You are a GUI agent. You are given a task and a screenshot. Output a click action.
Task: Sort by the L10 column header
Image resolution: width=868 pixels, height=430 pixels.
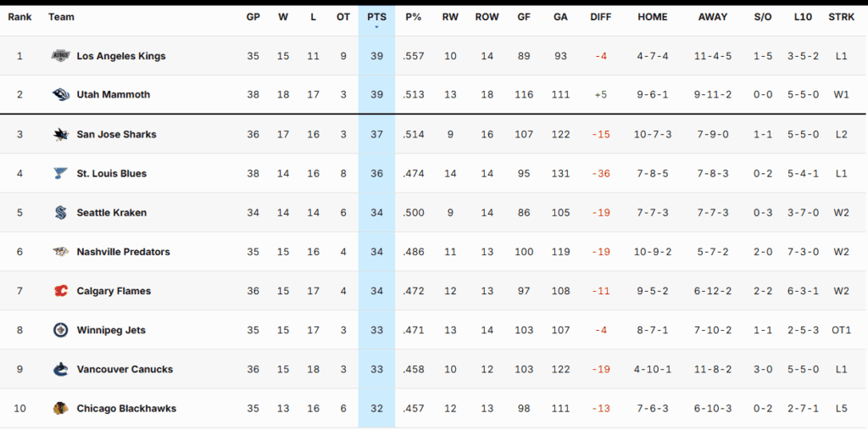click(x=802, y=17)
